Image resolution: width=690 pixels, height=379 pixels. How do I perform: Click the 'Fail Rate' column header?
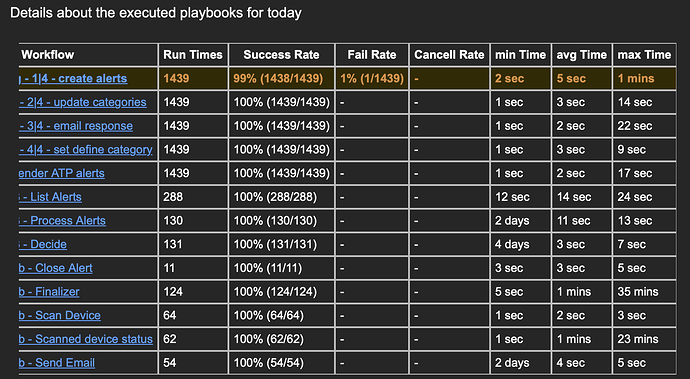click(x=372, y=55)
